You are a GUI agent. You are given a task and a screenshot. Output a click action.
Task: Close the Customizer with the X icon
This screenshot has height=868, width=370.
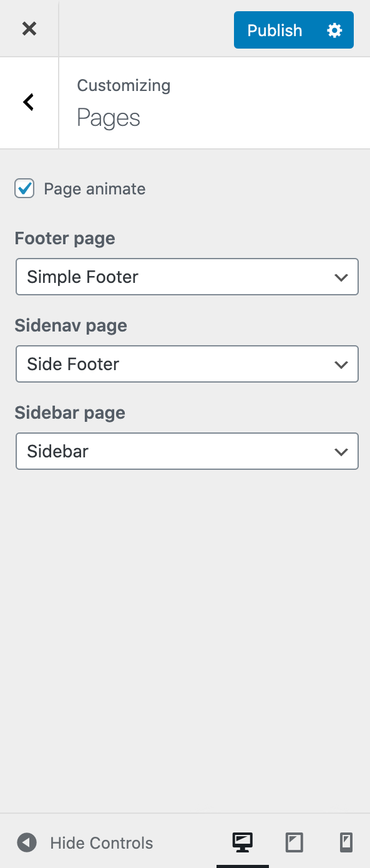[29, 29]
